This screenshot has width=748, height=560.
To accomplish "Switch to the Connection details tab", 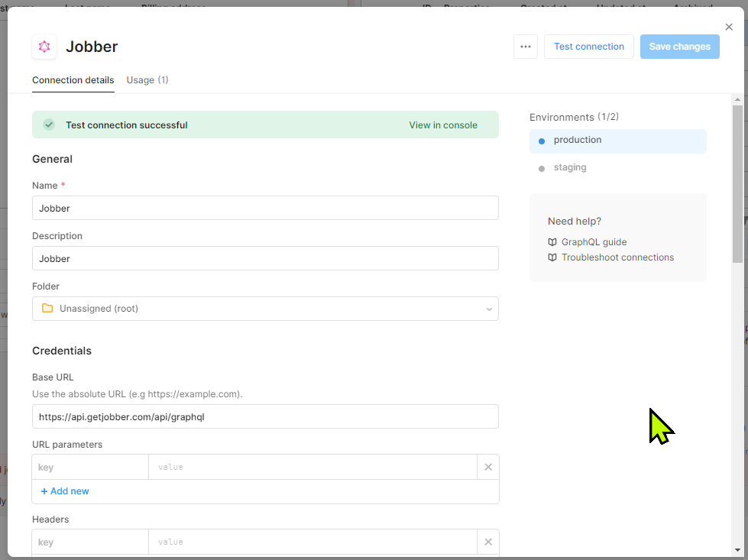I will coord(73,80).
